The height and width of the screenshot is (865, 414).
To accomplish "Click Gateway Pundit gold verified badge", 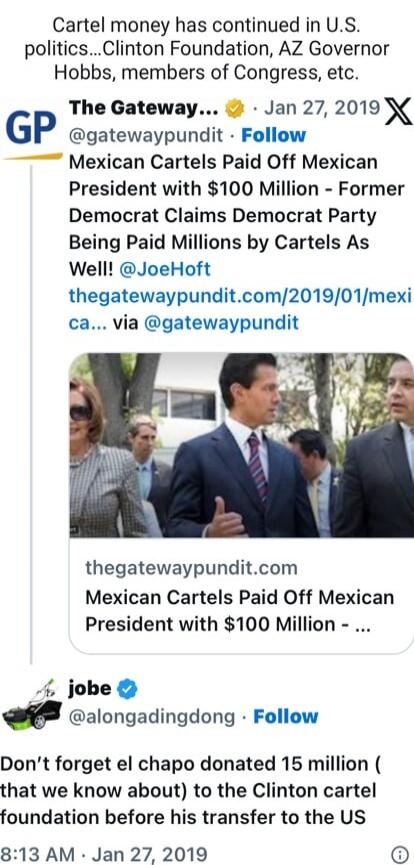I will click(235, 109).
